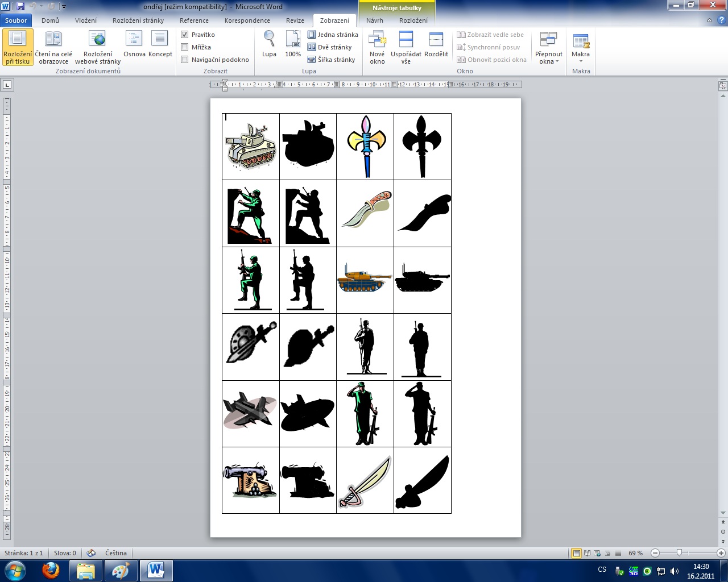The height and width of the screenshot is (582, 728).
Task: Click the zoom slider handle
Action: point(679,553)
